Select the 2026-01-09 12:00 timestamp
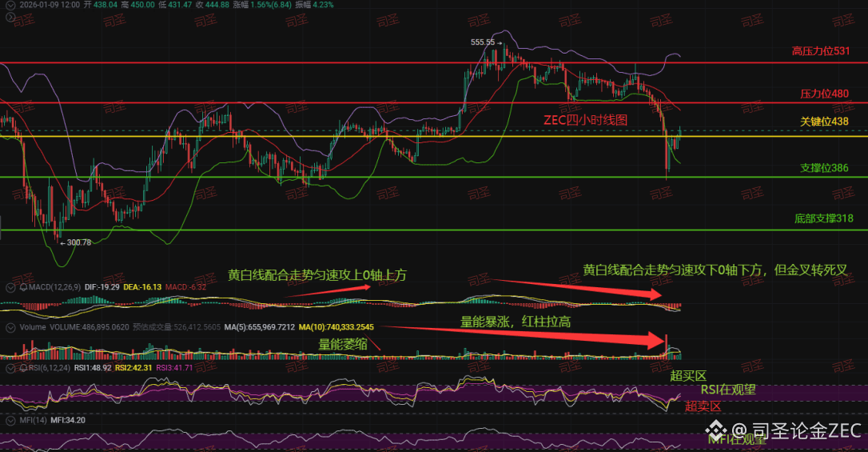This screenshot has height=452, width=868. tap(50, 5)
